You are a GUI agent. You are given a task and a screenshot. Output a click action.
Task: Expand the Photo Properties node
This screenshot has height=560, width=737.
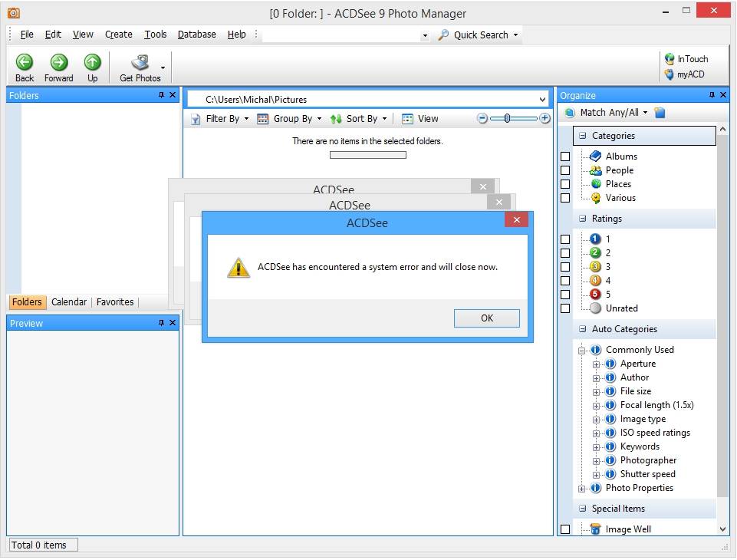coord(582,489)
